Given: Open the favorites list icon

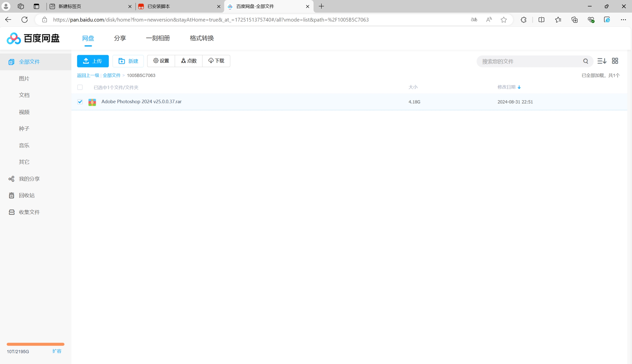Looking at the screenshot, I should click(x=558, y=20).
